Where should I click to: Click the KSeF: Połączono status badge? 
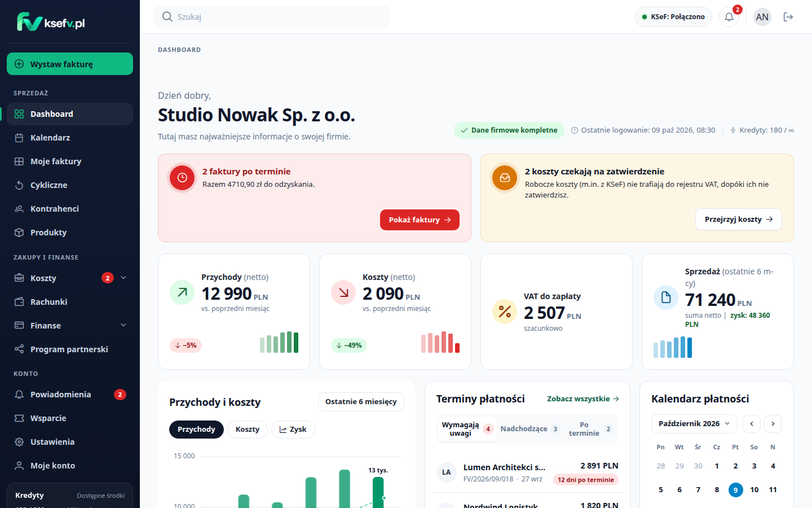tap(673, 17)
